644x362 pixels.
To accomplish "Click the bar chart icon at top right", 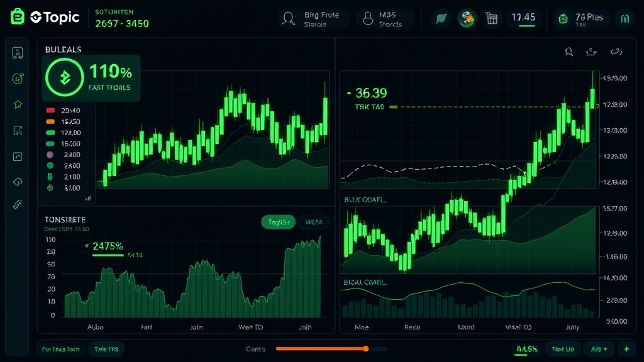I will click(x=625, y=18).
